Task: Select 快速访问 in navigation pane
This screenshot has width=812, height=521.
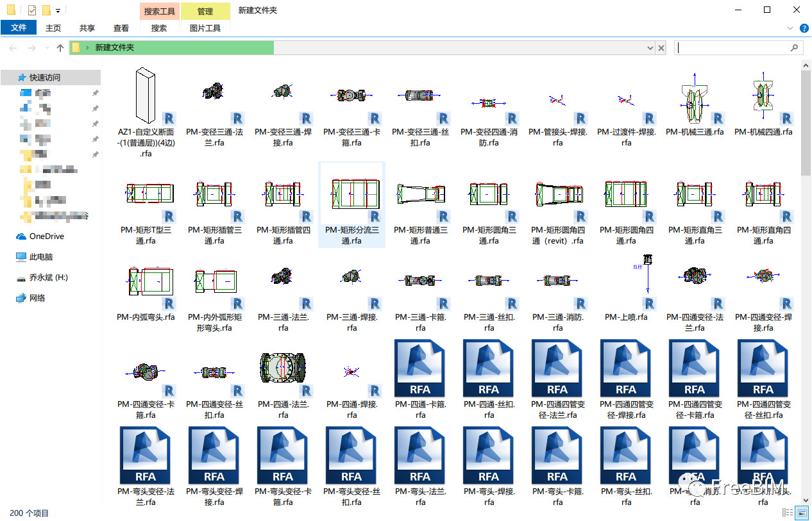Action: [x=51, y=78]
